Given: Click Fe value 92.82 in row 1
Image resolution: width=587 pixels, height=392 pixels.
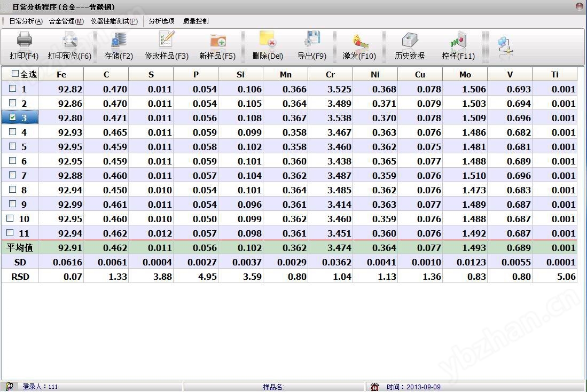Looking at the screenshot, I should [x=70, y=89].
